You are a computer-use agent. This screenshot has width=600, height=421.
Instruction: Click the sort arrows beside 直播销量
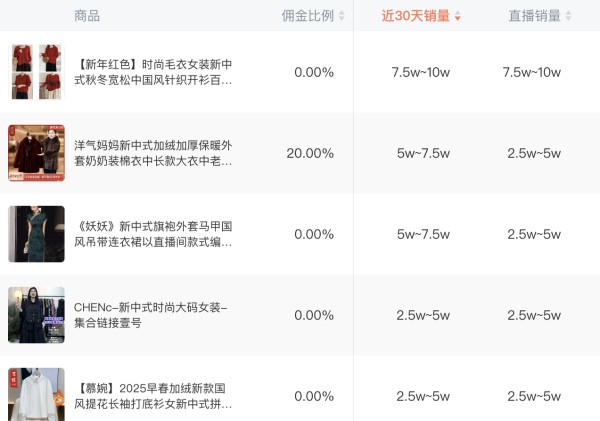568,16
